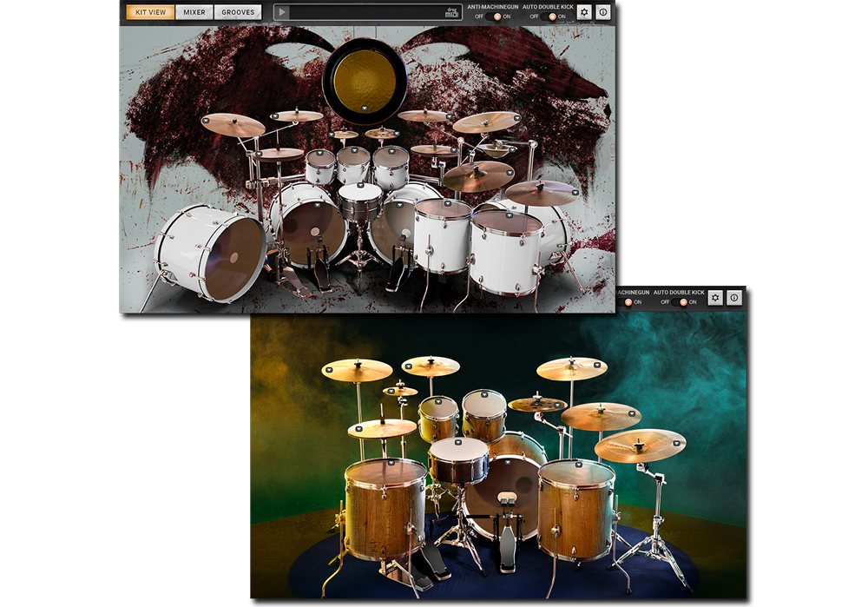The image size is (868, 607).
Task: Open left kick drum dropdown, white kit
Action: click(317, 205)
